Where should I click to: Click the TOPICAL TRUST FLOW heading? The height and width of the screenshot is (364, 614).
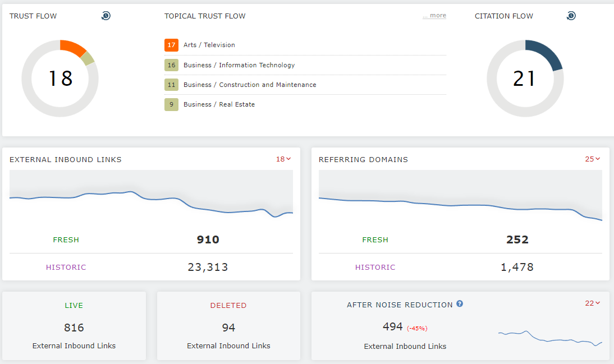(205, 16)
